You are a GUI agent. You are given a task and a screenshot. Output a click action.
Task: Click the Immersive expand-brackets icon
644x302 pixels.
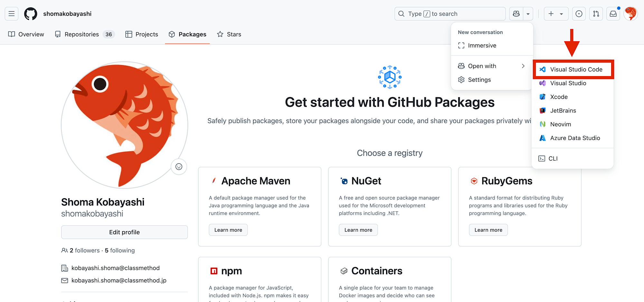(x=461, y=45)
